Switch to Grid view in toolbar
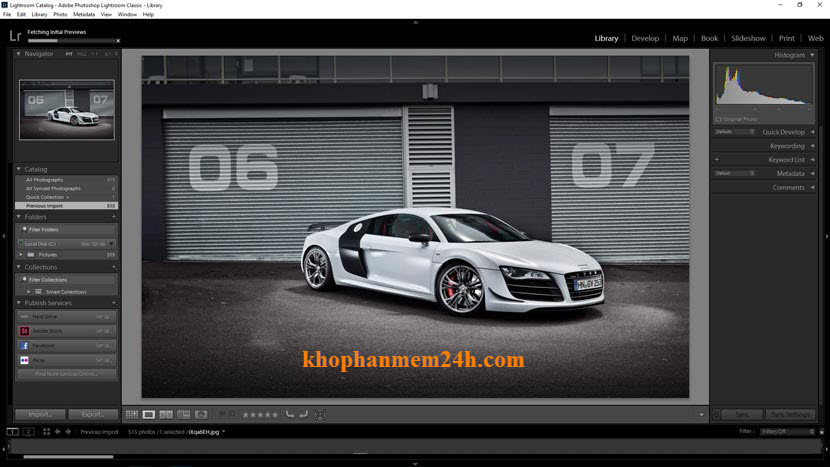The width and height of the screenshot is (830, 467). [x=132, y=414]
